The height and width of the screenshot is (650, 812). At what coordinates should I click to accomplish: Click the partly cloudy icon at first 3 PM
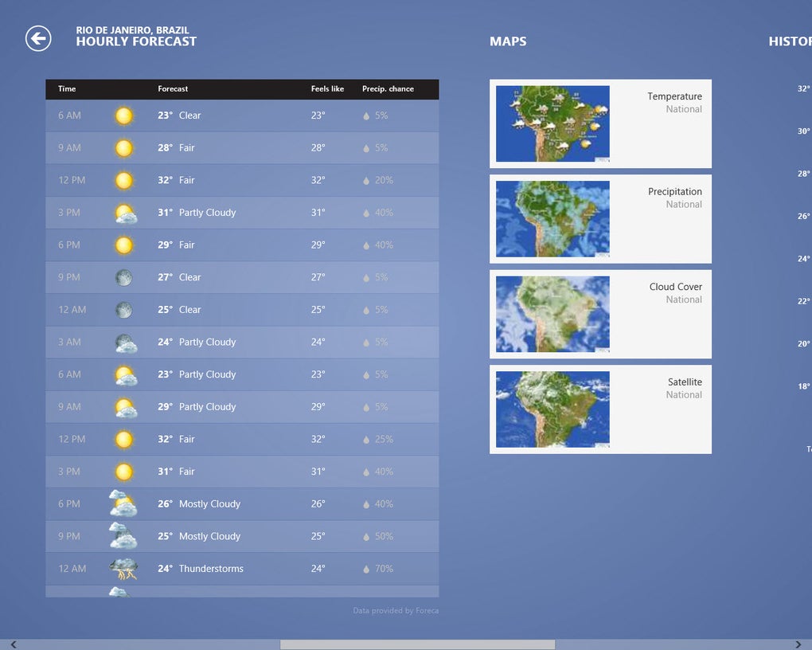click(126, 213)
